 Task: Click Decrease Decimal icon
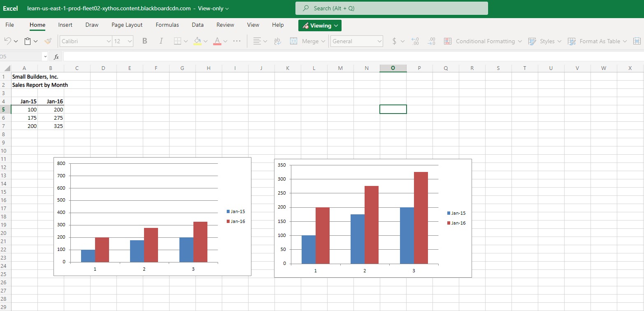pyautogui.click(x=432, y=41)
